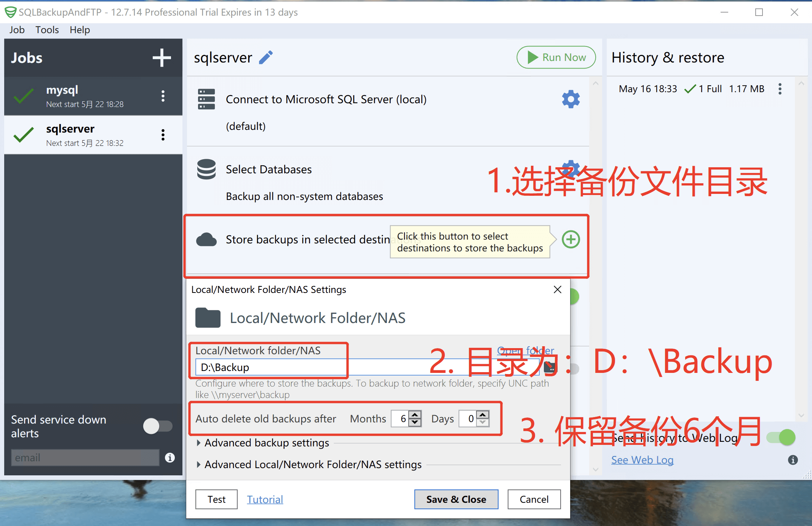Viewport: 812px width, 526px height.
Task: Click Save & Close
Action: click(x=456, y=499)
